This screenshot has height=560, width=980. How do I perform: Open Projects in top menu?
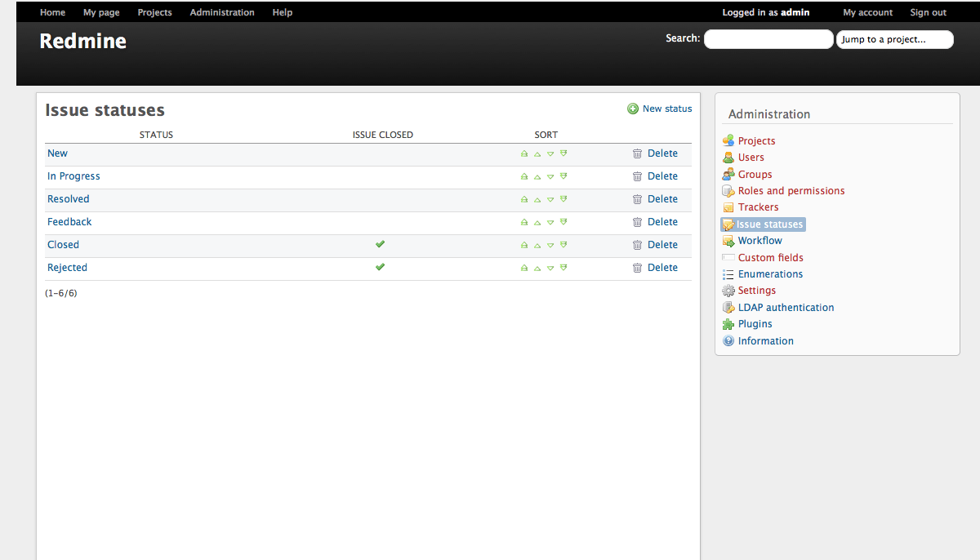point(154,12)
